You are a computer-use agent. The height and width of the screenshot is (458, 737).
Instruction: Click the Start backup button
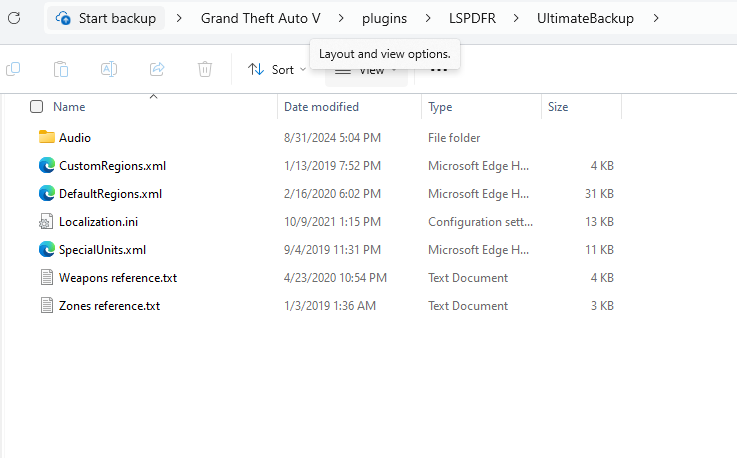(108, 18)
